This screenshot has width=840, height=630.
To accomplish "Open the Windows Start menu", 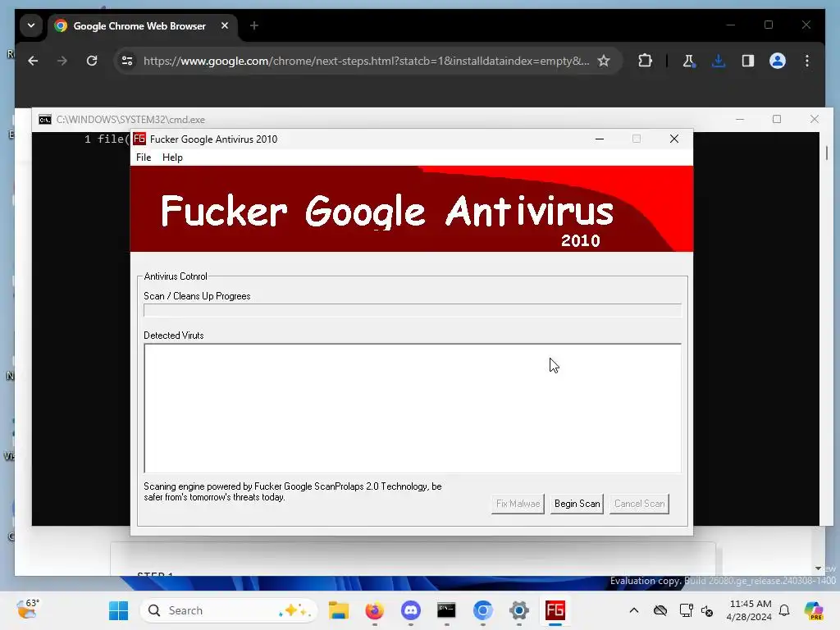I will pyautogui.click(x=118, y=610).
